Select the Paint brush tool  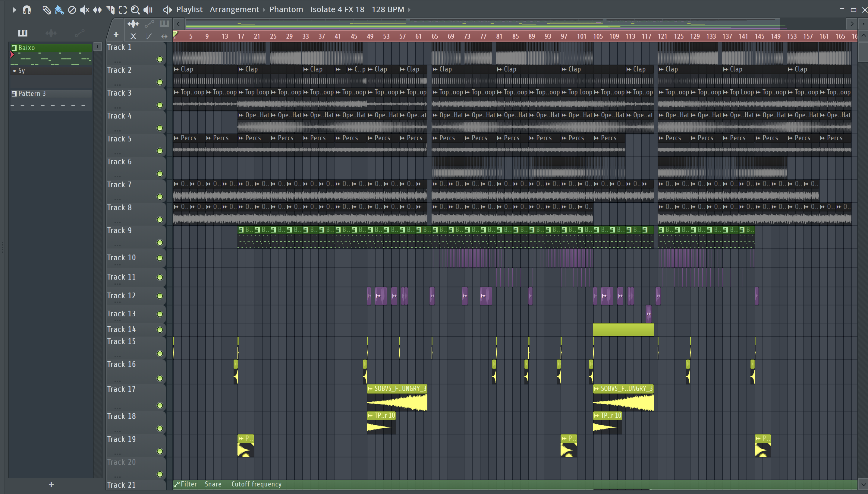tap(59, 10)
